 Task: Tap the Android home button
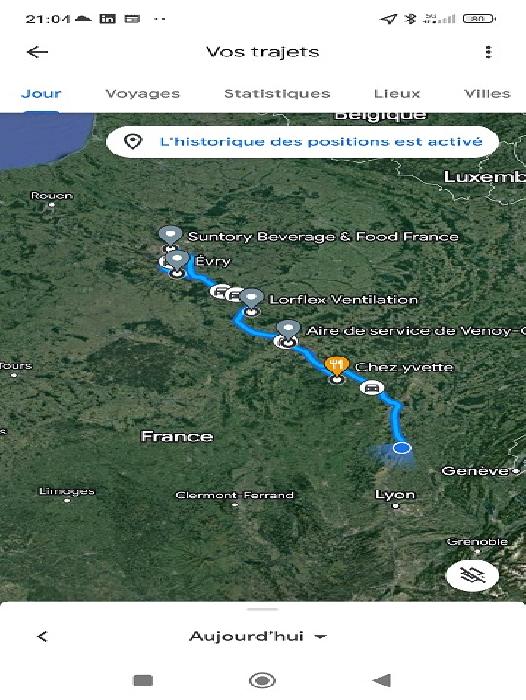(x=262, y=680)
